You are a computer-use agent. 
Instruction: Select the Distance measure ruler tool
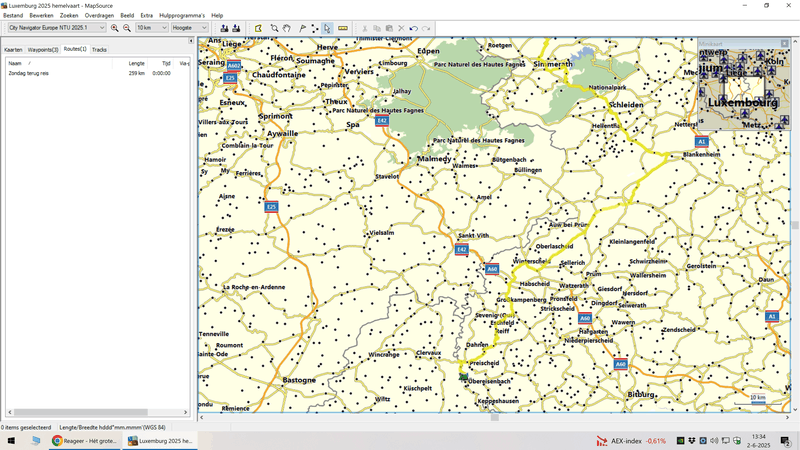(343, 28)
